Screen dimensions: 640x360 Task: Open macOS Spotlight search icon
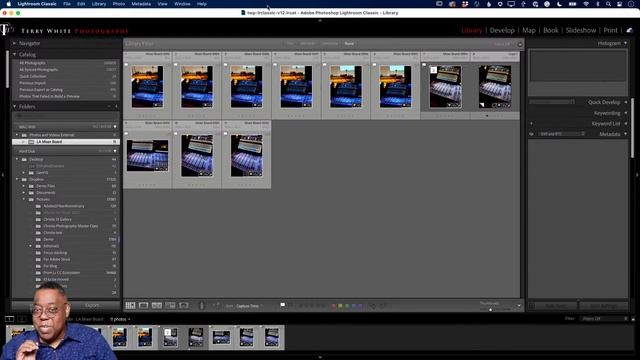click(609, 4)
